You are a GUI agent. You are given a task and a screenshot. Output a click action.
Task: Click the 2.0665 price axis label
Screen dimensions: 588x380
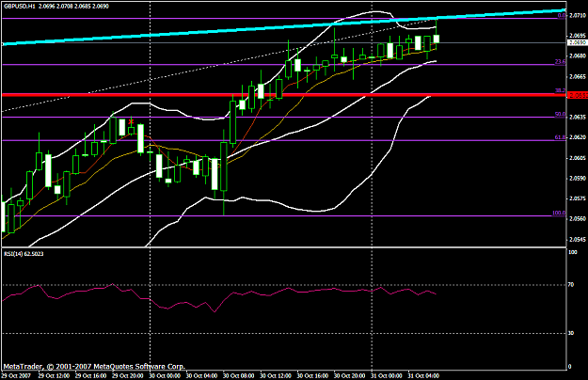click(x=578, y=76)
